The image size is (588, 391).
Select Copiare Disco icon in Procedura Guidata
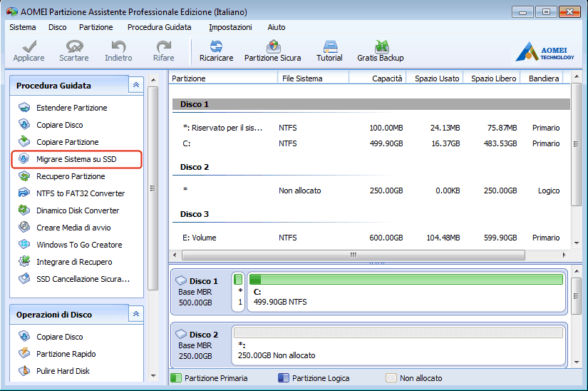point(24,125)
